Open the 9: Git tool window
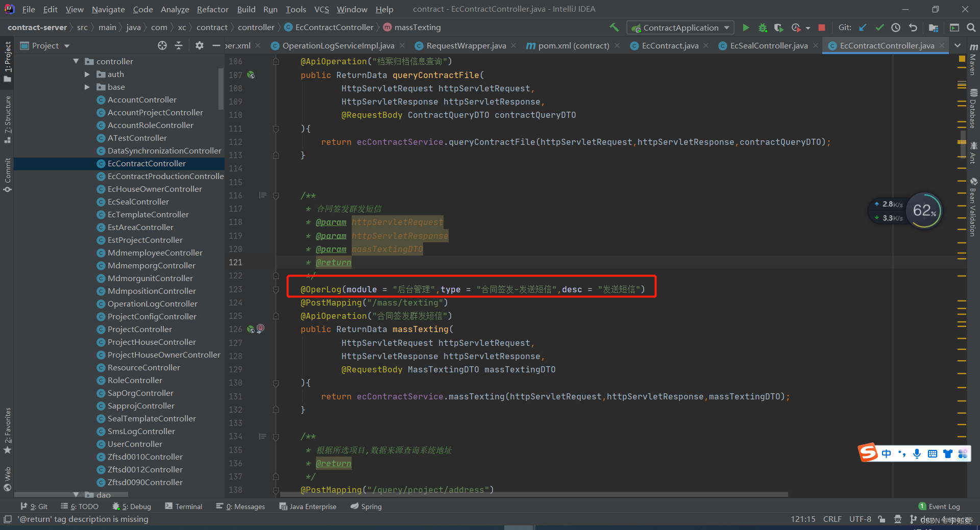 pyautogui.click(x=34, y=507)
